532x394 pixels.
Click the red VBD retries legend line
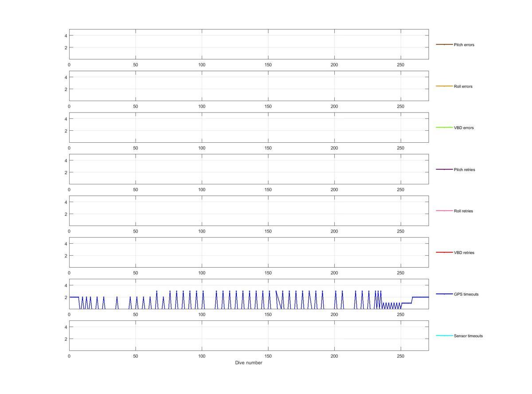444,252
